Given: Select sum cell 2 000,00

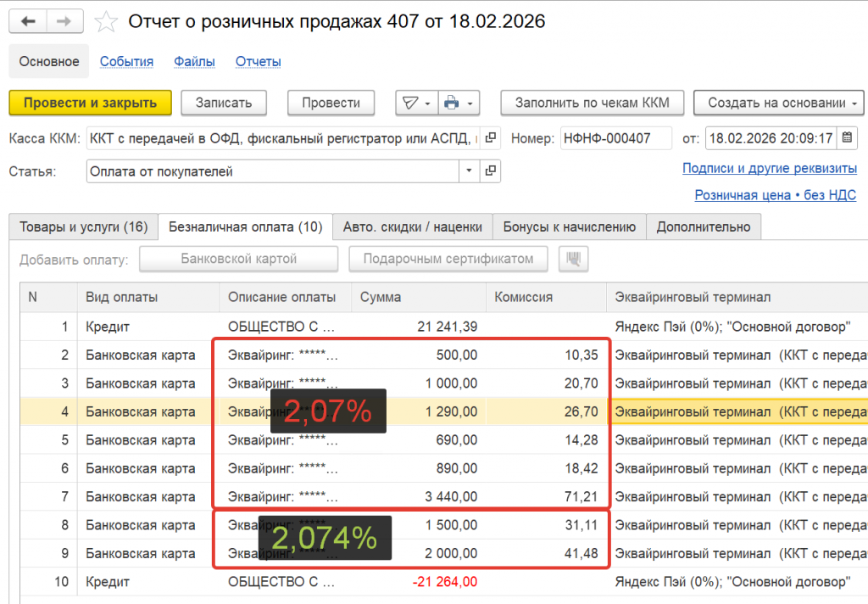Looking at the screenshot, I should click(419, 554).
